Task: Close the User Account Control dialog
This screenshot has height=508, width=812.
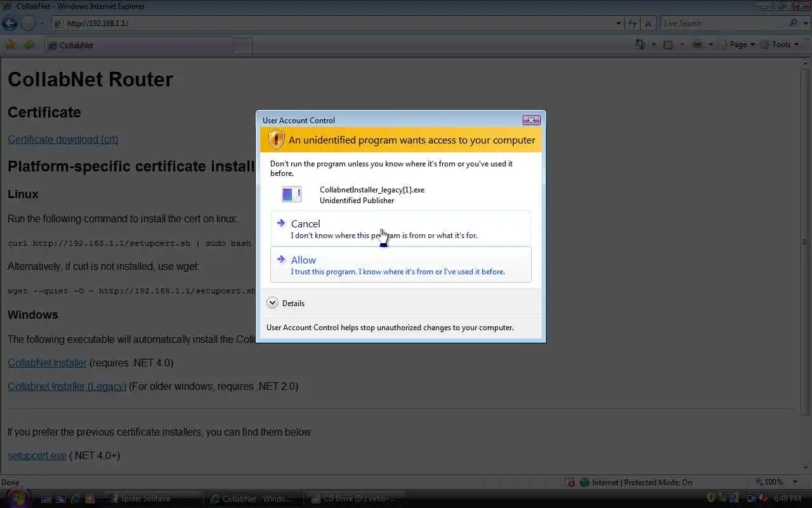Action: pos(531,120)
